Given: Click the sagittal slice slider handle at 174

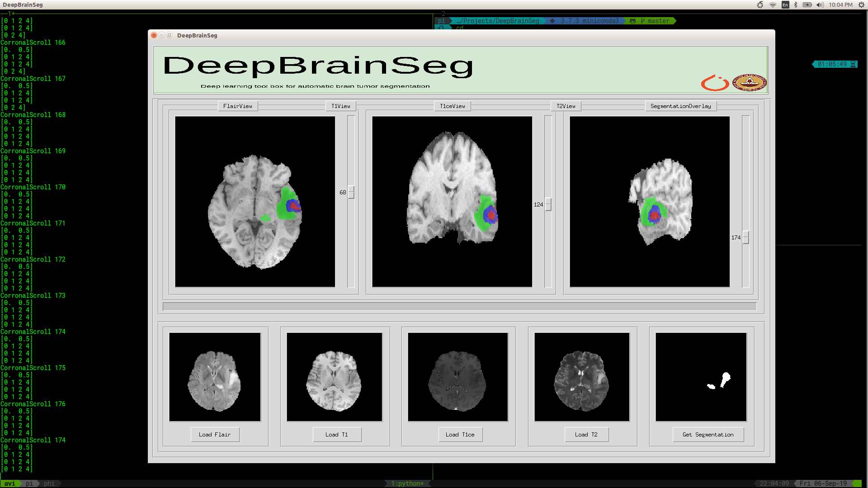Looking at the screenshot, I should coord(746,237).
